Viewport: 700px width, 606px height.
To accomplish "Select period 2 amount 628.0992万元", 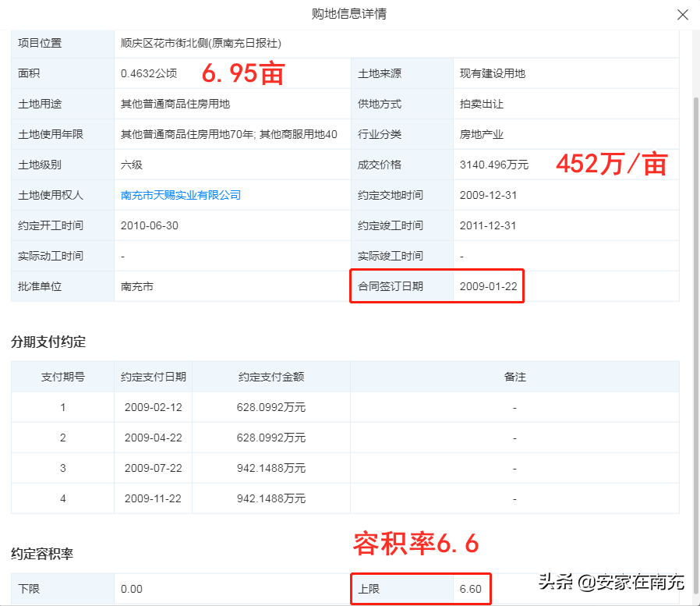I will click(271, 438).
